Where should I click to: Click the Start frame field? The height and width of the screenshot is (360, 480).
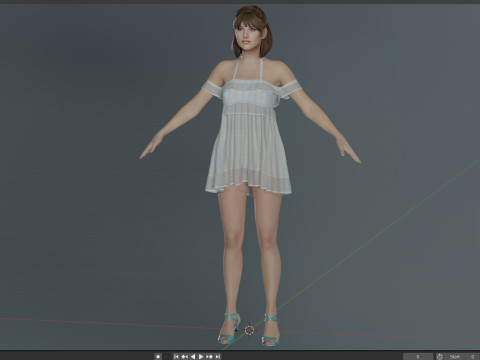462,357
